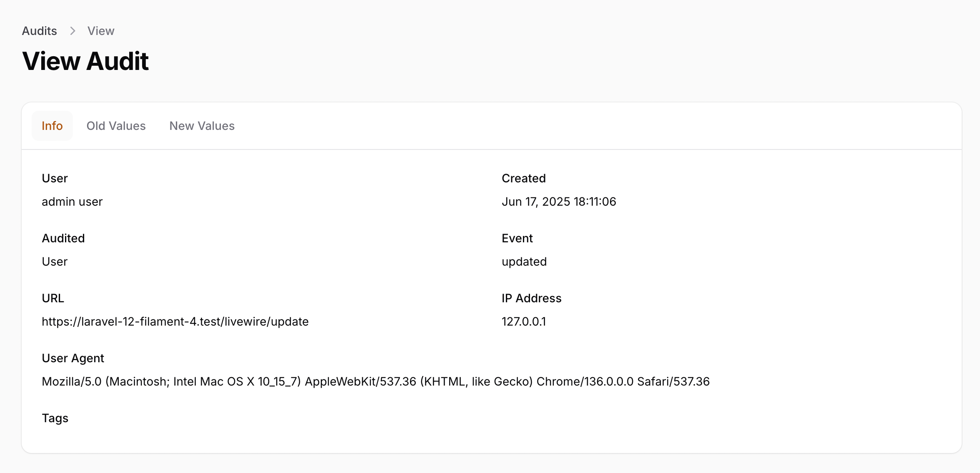The height and width of the screenshot is (473, 980).
Task: Click the Audited value User
Action: click(x=55, y=261)
